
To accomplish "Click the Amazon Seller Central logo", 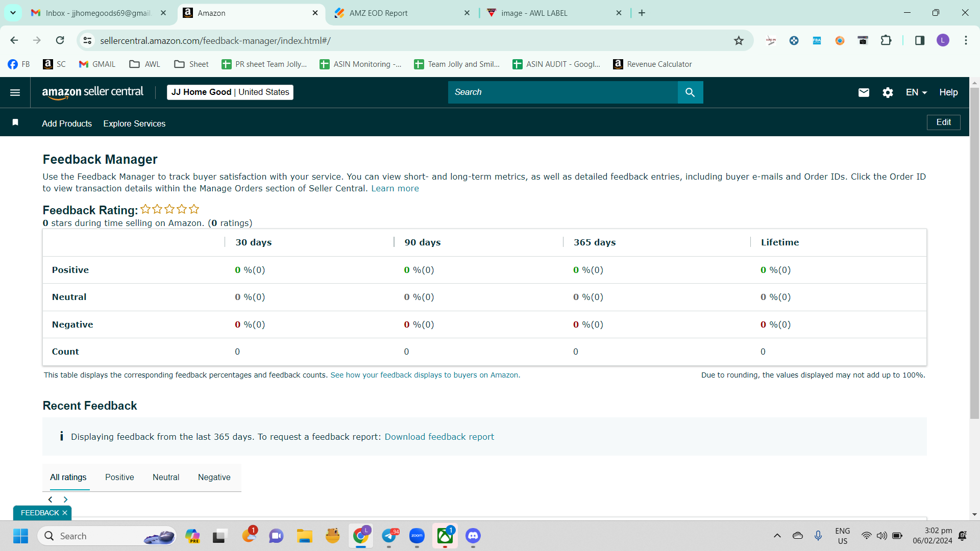I will click(x=92, y=92).
